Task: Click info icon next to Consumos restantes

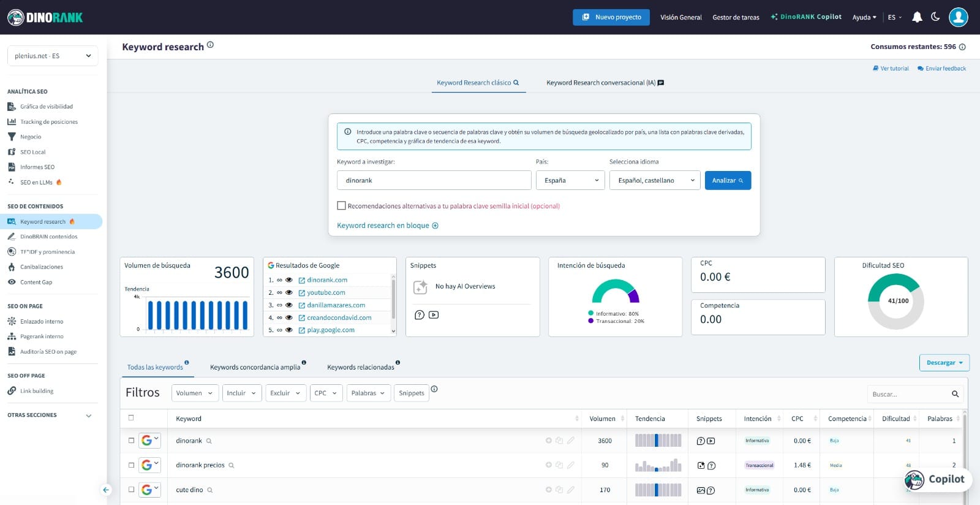Action: click(962, 47)
